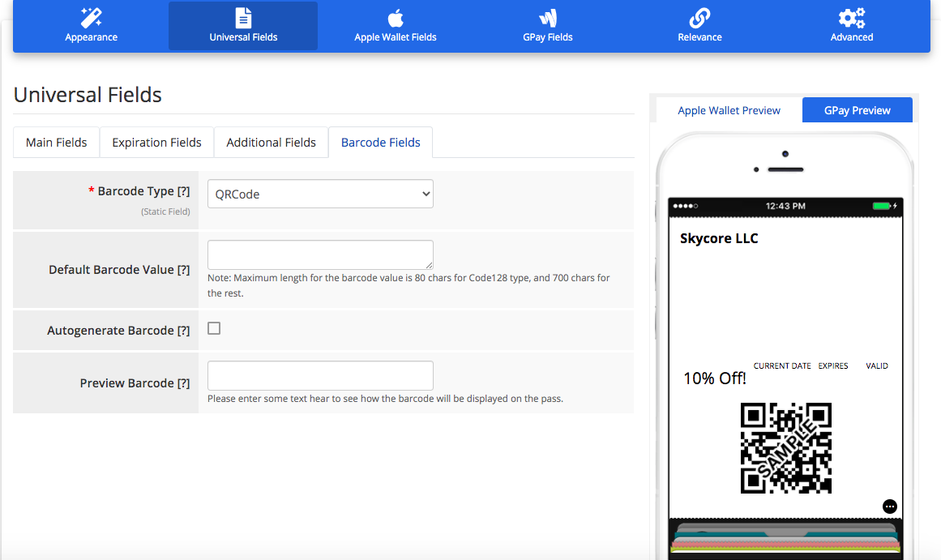Show the GPay Preview tab

point(857,110)
